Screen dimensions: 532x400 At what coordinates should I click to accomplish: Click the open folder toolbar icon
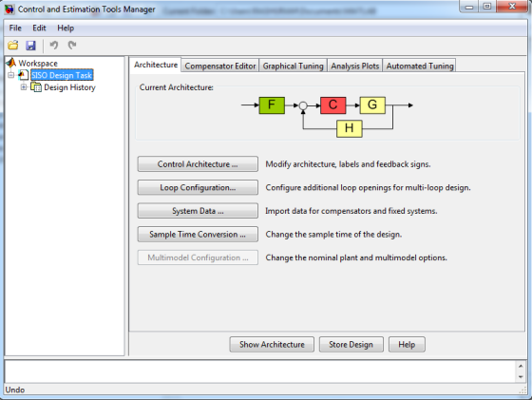click(13, 45)
